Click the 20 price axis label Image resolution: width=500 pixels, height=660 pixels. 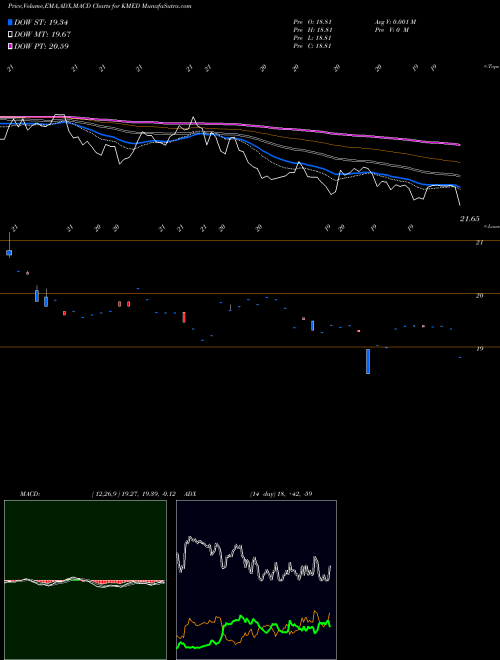click(479, 295)
